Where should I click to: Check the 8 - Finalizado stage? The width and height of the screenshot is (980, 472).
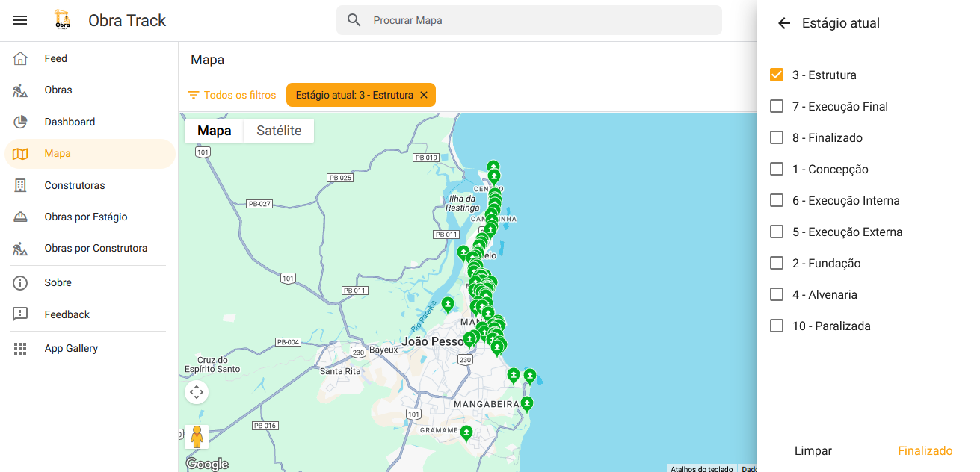[x=776, y=137]
